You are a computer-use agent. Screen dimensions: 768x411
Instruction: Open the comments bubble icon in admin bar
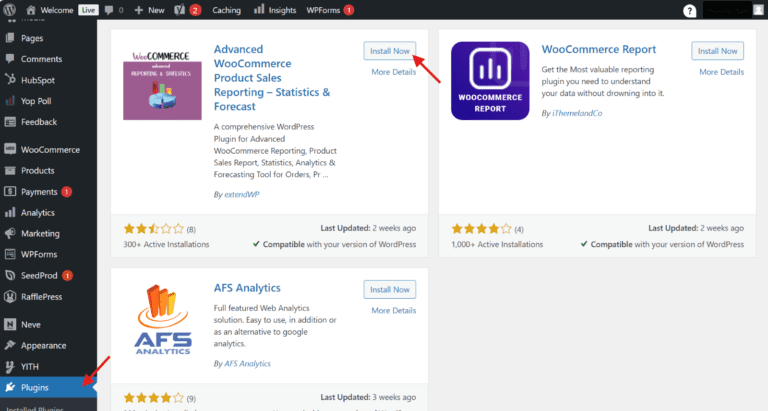pos(109,10)
